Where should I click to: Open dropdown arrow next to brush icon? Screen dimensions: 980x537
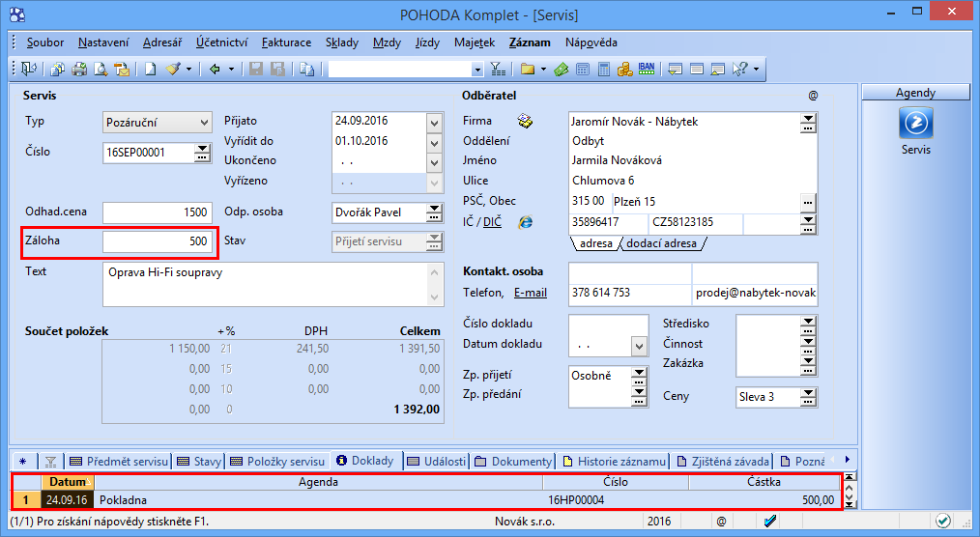[188, 69]
